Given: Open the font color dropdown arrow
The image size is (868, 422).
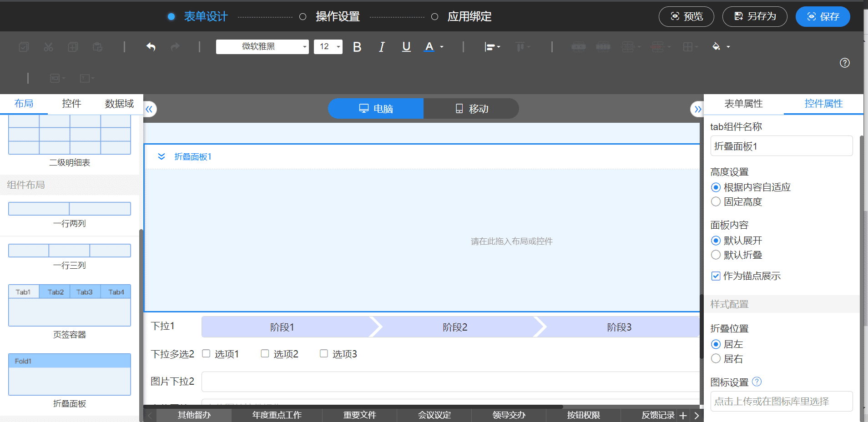Looking at the screenshot, I should tap(442, 47).
